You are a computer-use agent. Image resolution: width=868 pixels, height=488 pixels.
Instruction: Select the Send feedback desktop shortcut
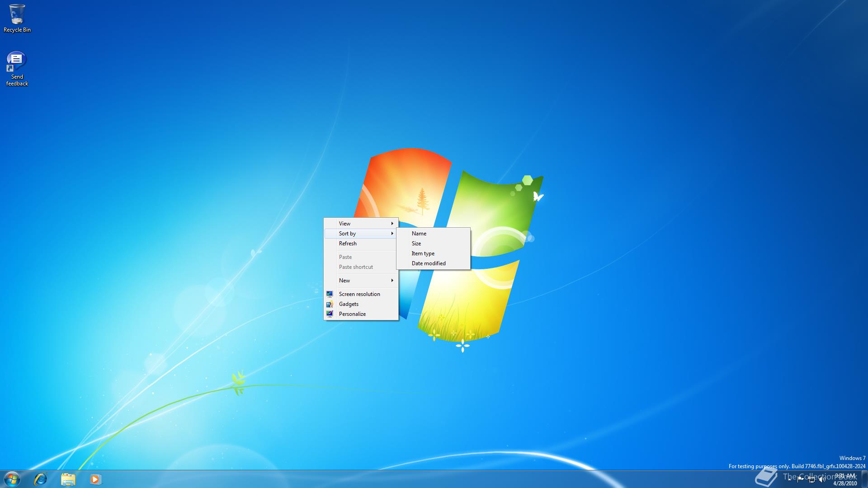point(17,69)
